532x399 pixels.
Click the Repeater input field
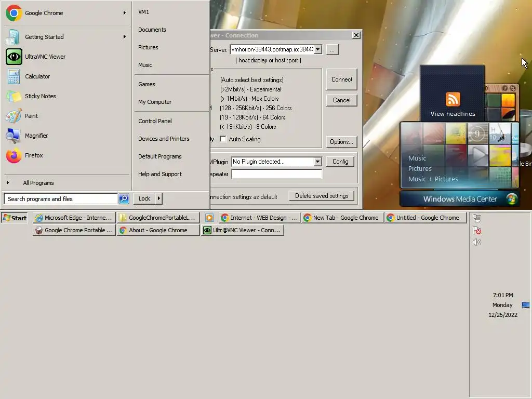pyautogui.click(x=276, y=174)
